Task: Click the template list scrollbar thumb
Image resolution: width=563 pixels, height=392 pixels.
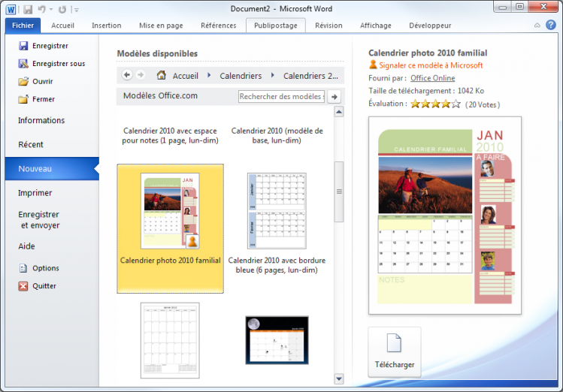Action: (x=339, y=192)
